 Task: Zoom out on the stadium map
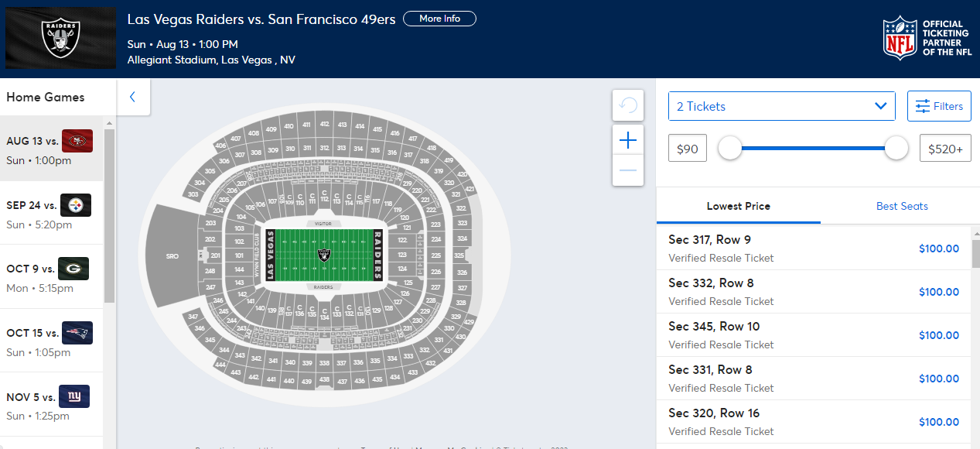(x=628, y=170)
